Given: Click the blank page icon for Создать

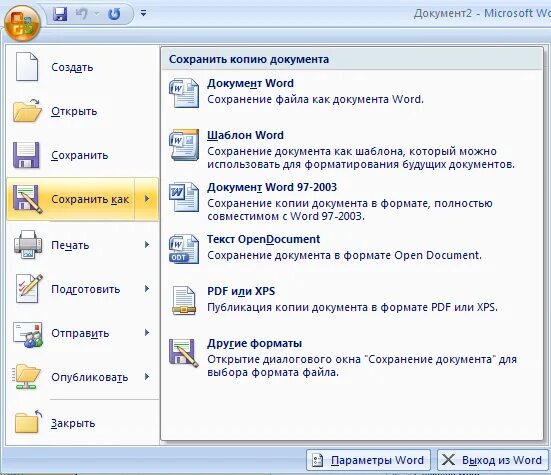Looking at the screenshot, I should (27, 67).
